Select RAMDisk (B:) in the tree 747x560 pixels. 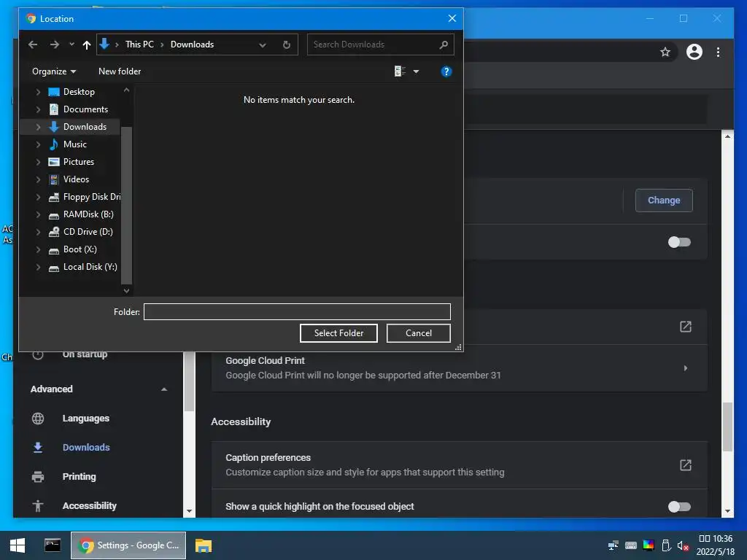coord(88,214)
